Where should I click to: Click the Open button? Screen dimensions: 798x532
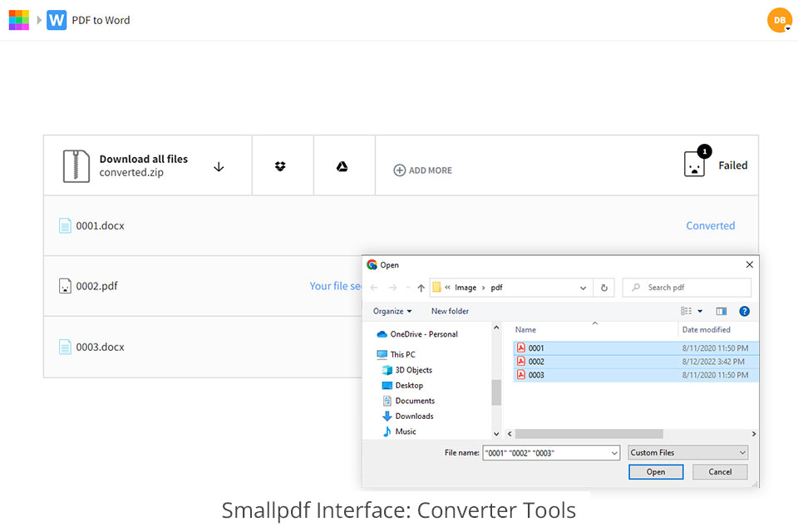click(656, 472)
